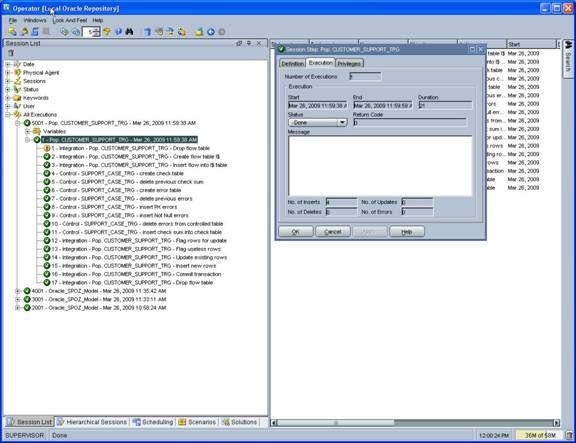Expand the 4001 Oracle_SPOZ_Model session

click(x=17, y=291)
